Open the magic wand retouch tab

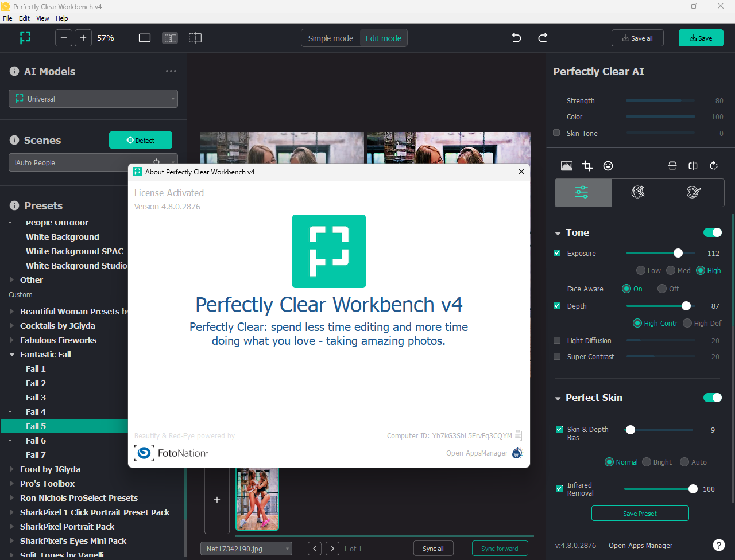(639, 192)
